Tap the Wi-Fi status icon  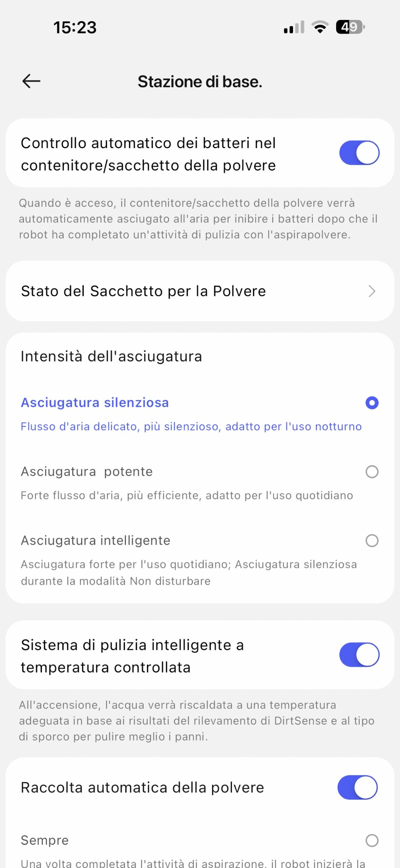[320, 27]
